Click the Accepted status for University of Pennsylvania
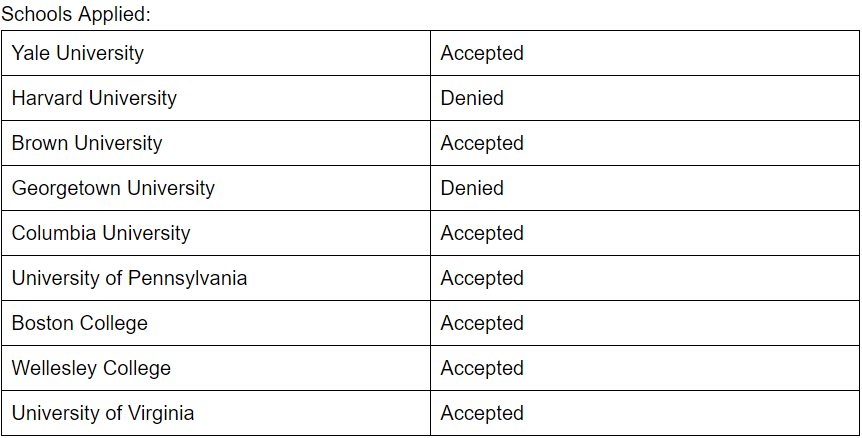 [482, 278]
